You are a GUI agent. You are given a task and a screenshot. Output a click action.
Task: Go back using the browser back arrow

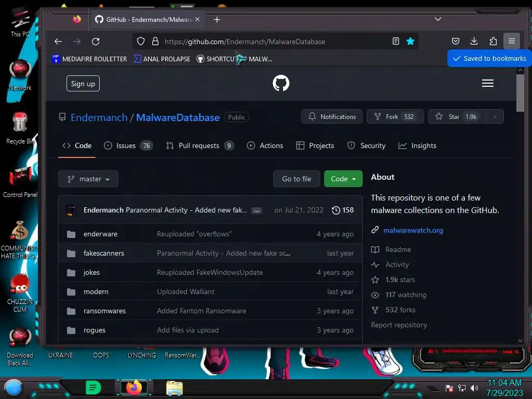click(x=58, y=42)
